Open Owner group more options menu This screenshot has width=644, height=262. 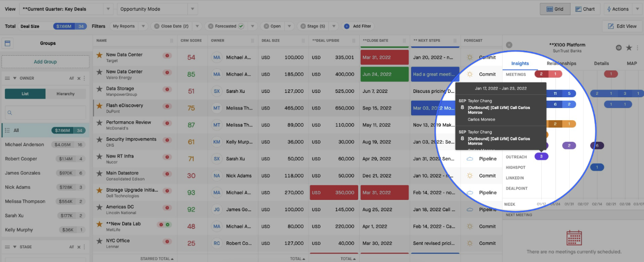point(84,78)
